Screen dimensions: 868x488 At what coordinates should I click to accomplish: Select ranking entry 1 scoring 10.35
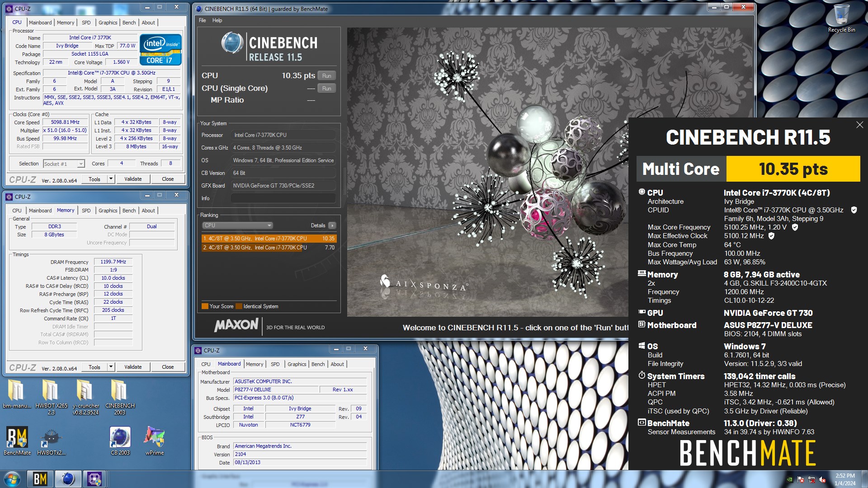click(269, 239)
